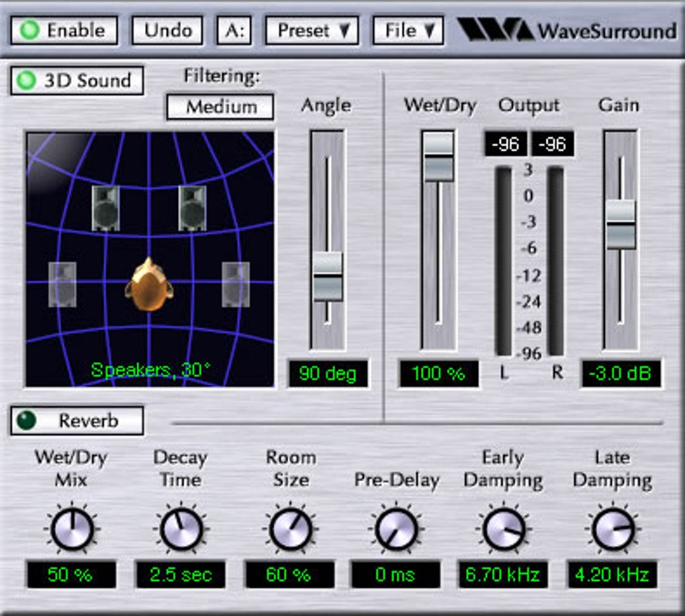This screenshot has width=685, height=616.
Task: Click the right channel output meter
Action: 555,261
